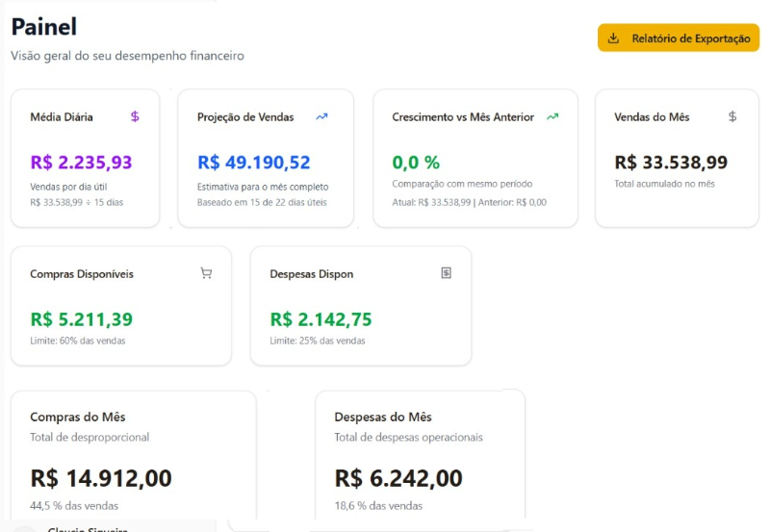Open the Compras do Mês card title
770x532 pixels.
[78, 417]
